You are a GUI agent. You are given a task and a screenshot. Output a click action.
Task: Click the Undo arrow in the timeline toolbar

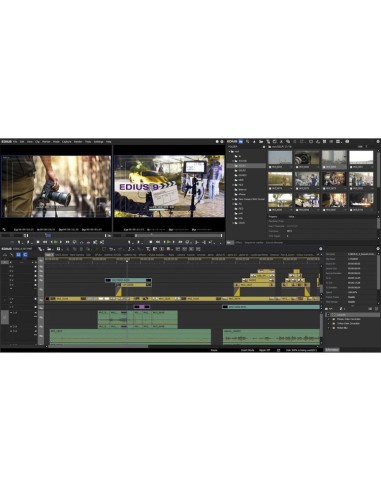coord(111,249)
